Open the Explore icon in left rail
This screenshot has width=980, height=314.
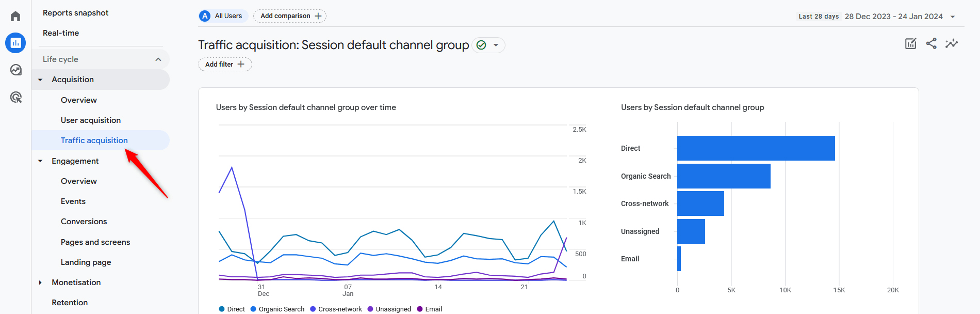[15, 70]
